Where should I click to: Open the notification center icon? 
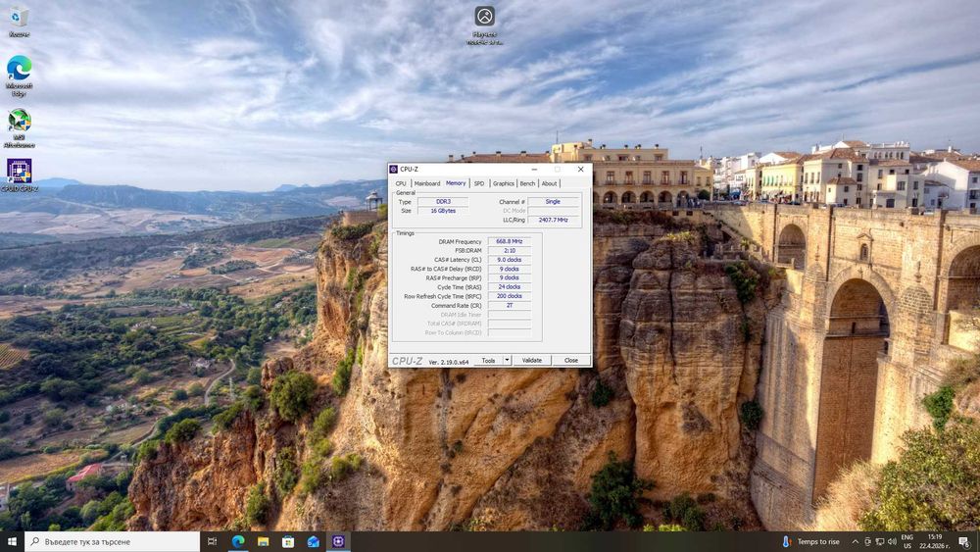tap(964, 541)
